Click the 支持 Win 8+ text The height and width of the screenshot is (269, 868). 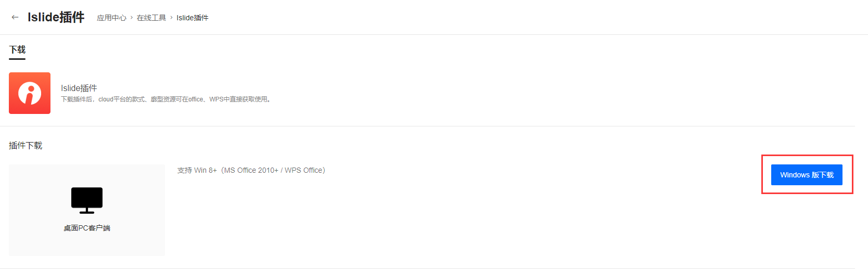(x=197, y=170)
